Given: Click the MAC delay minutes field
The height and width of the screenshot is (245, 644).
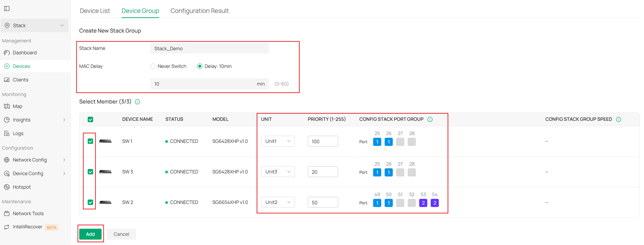Looking at the screenshot, I should tap(209, 84).
